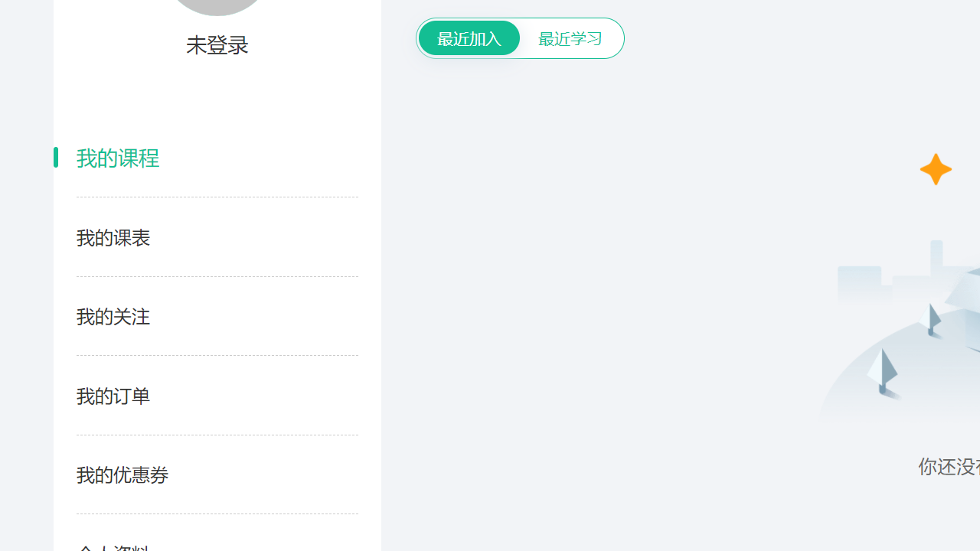Click the green highlighted 我的课程 heading text
Screen dimensions: 980x551
pyautogui.click(x=117, y=158)
